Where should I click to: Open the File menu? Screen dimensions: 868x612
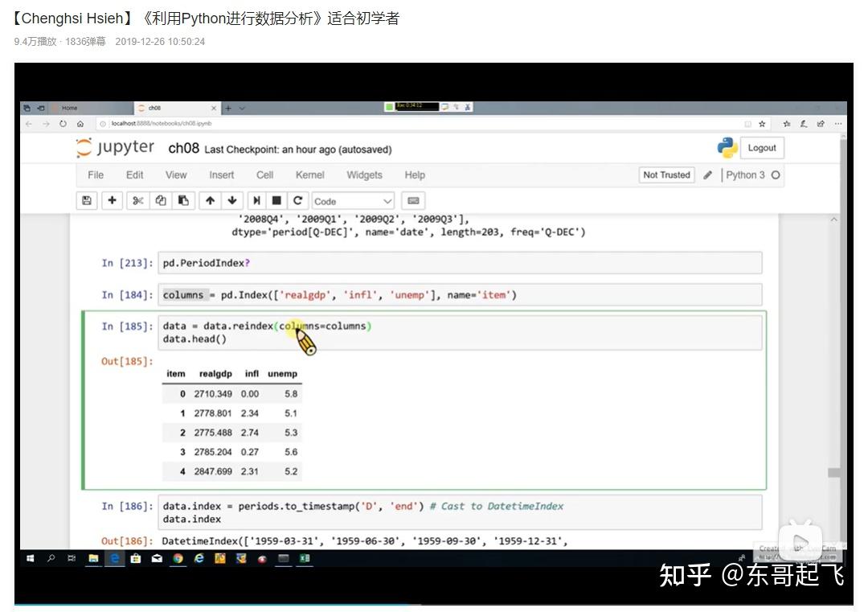coord(96,175)
